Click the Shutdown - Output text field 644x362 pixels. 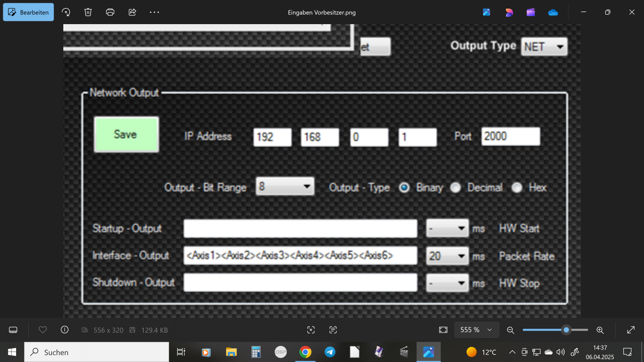point(300,282)
